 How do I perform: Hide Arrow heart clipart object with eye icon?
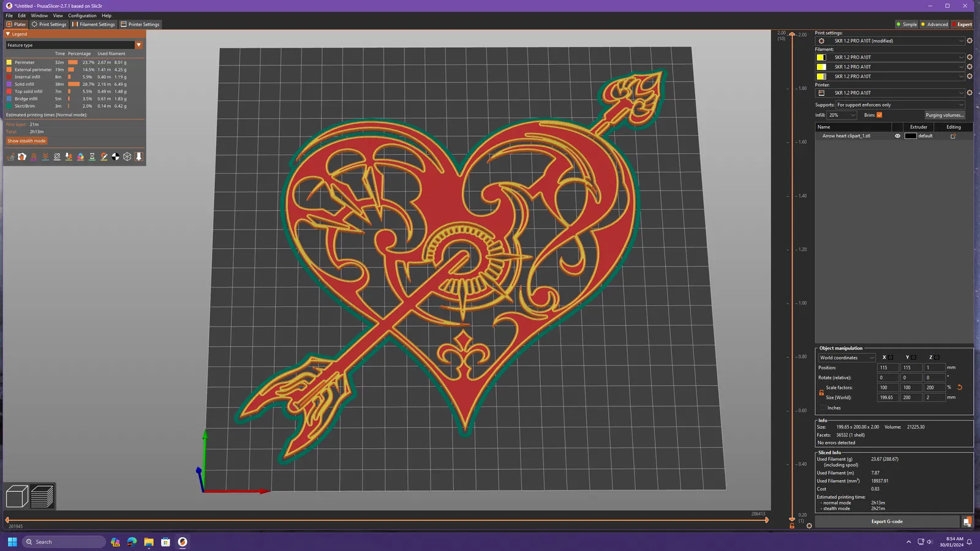(x=898, y=136)
